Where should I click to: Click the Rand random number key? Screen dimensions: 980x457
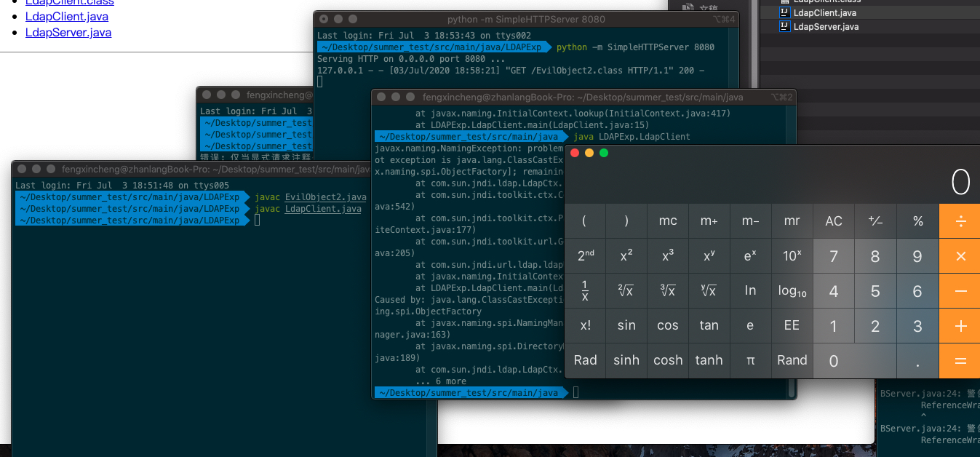(792, 360)
